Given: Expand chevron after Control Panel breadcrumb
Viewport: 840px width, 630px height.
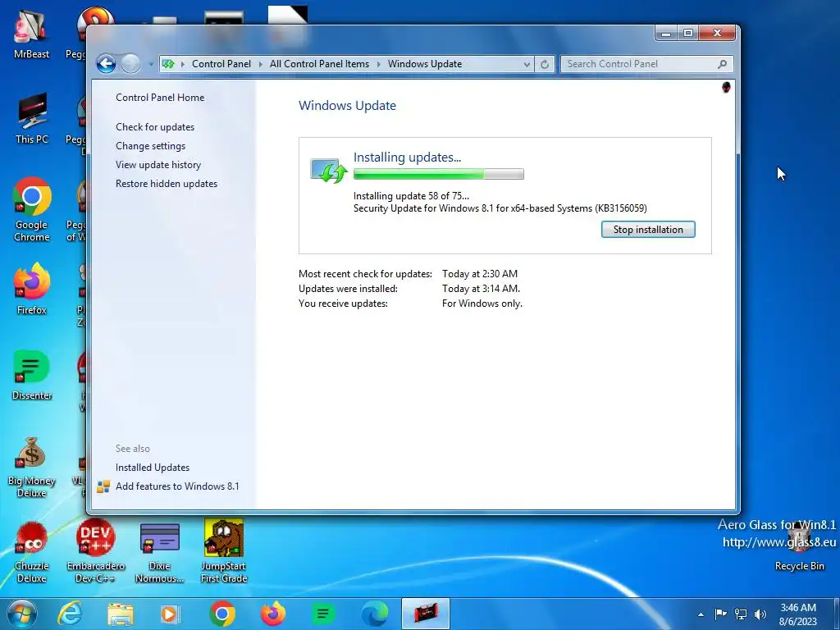Looking at the screenshot, I should pyautogui.click(x=260, y=64).
